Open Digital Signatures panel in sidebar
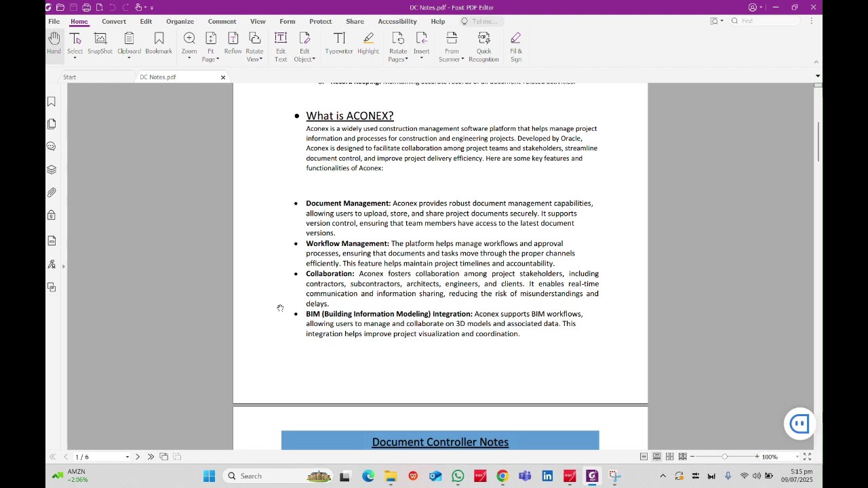The image size is (868, 488). (52, 264)
